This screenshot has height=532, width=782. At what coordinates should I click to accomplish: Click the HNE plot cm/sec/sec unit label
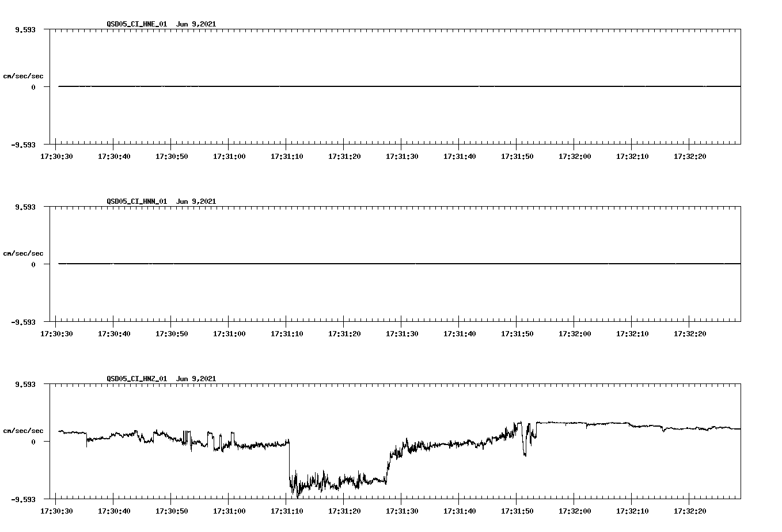coord(23,76)
